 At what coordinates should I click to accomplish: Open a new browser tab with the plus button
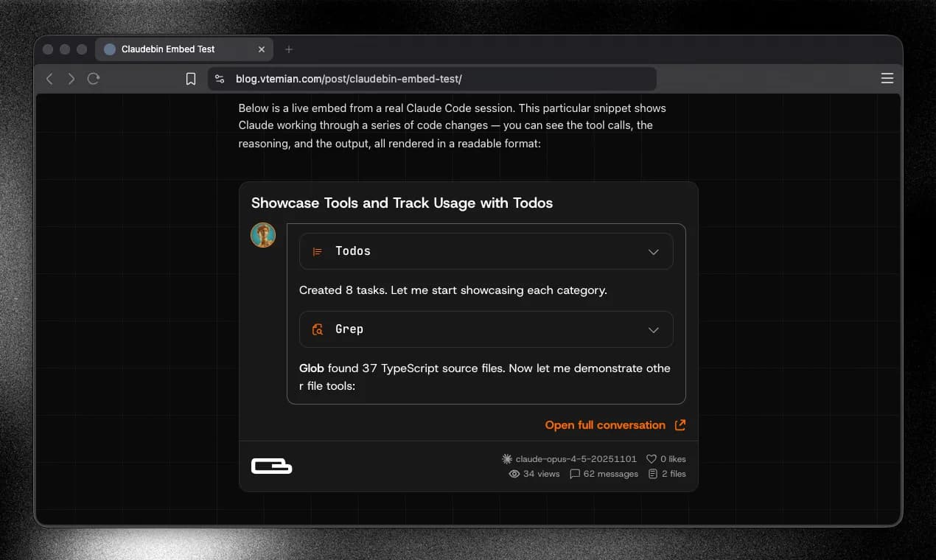pyautogui.click(x=288, y=49)
